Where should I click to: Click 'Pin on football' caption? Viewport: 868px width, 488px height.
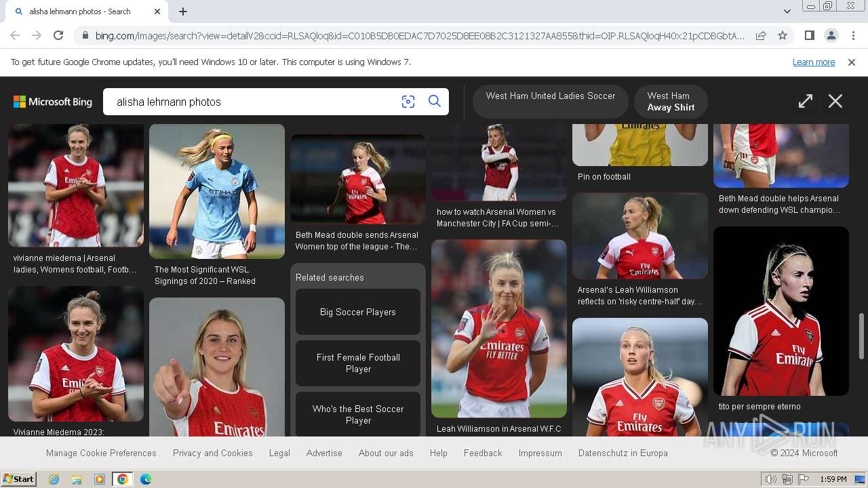click(604, 177)
